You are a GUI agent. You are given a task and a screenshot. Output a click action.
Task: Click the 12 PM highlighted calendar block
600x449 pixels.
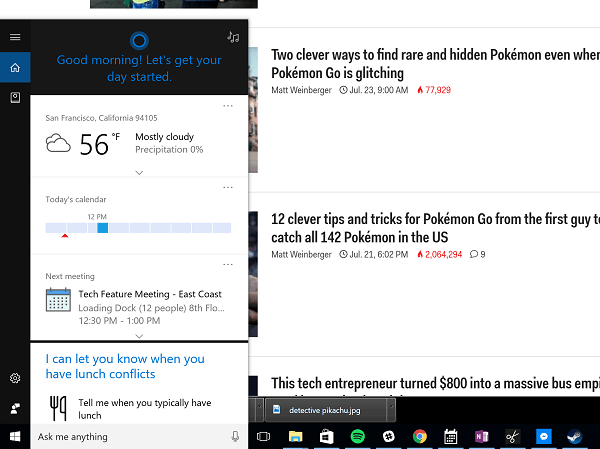coord(103,228)
